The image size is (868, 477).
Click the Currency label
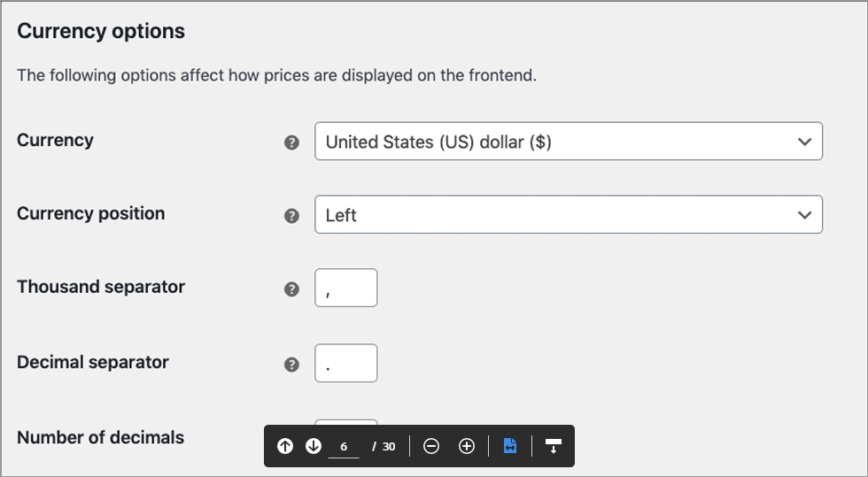coord(55,141)
